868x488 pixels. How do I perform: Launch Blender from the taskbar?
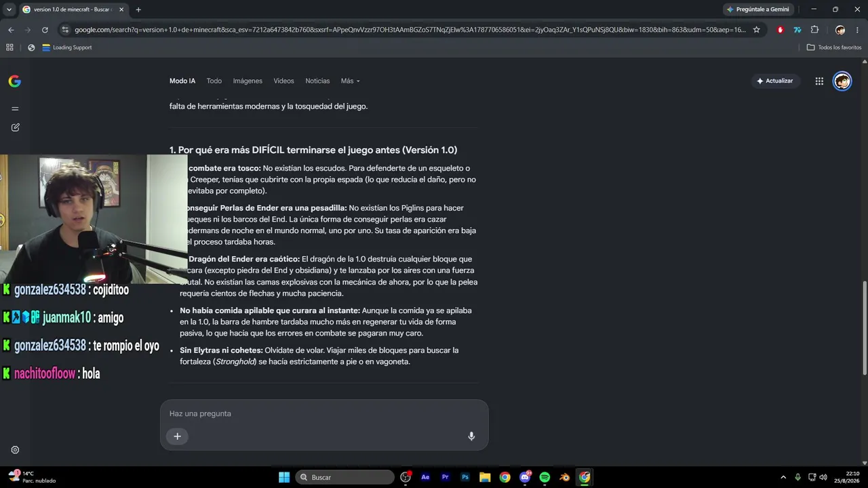click(564, 477)
